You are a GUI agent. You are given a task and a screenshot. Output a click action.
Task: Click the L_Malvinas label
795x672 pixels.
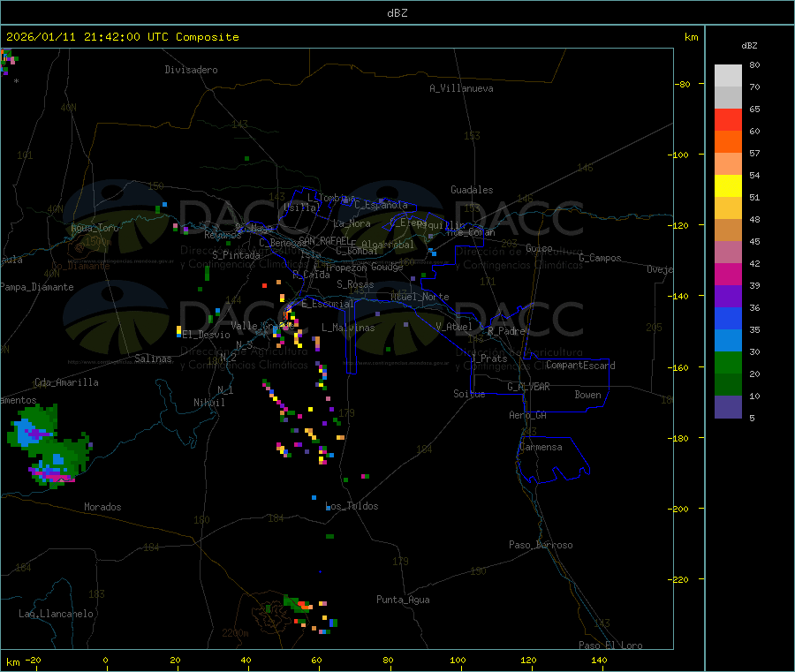[x=348, y=328]
